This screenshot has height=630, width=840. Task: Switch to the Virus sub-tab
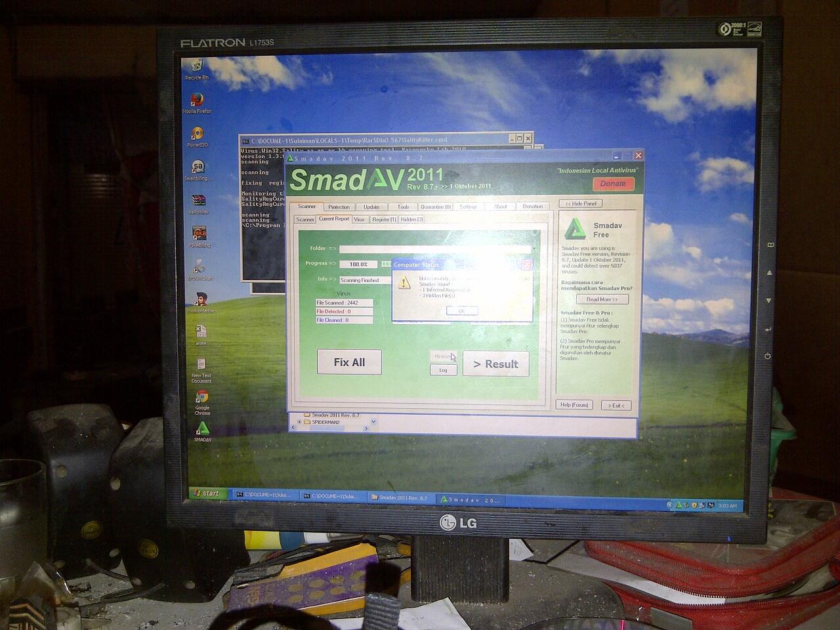[x=359, y=219]
